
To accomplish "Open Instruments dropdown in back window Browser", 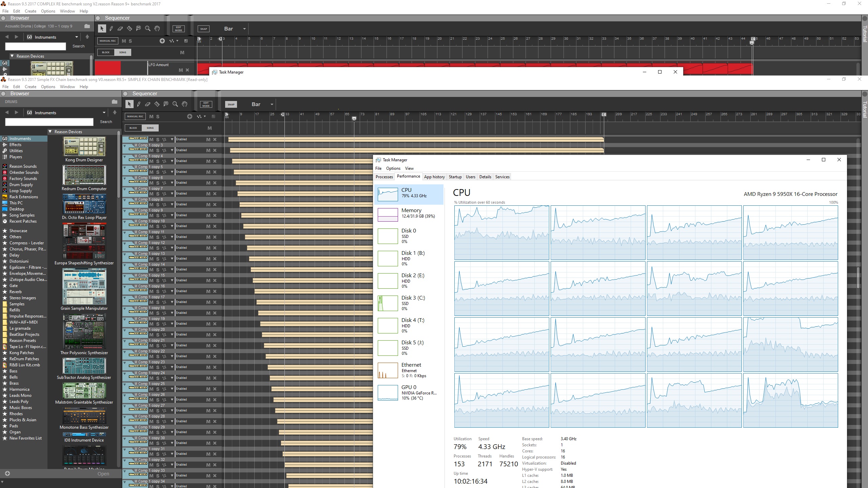I will click(x=76, y=37).
